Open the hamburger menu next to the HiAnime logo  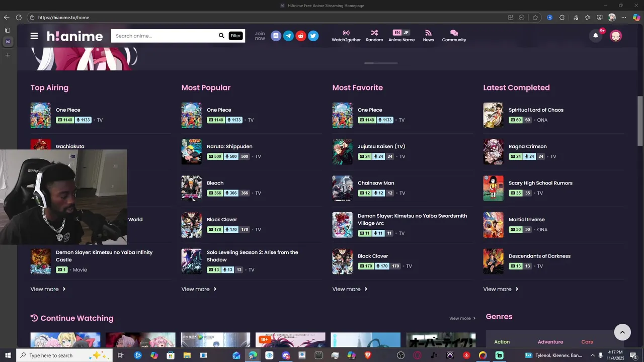(x=34, y=36)
